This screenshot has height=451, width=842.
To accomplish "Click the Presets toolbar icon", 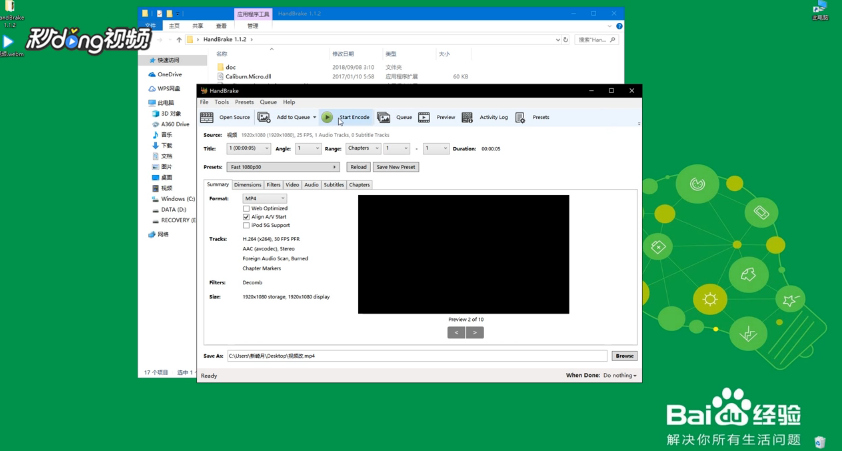I will point(520,117).
